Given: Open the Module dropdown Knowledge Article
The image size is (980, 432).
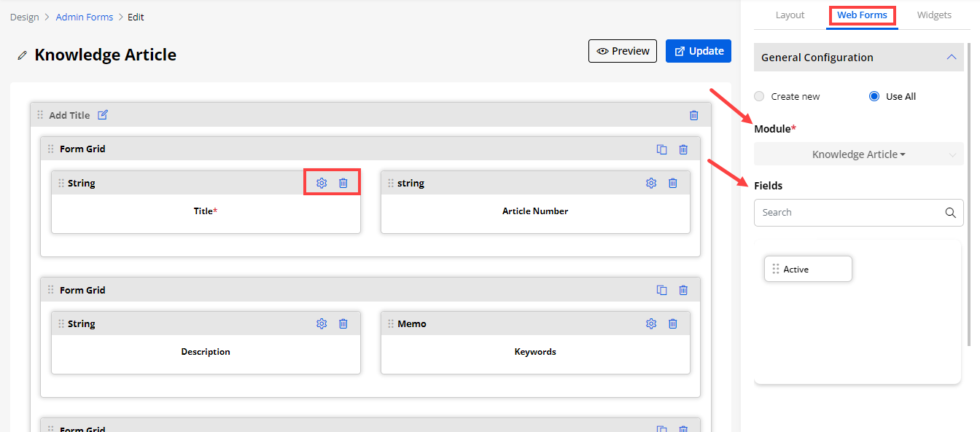Looking at the screenshot, I should click(858, 154).
